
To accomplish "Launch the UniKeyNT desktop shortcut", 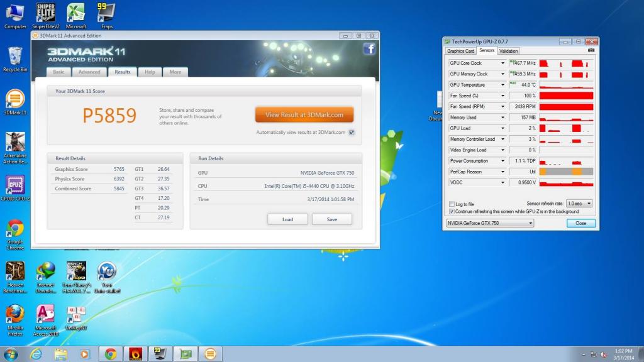I will (76, 318).
